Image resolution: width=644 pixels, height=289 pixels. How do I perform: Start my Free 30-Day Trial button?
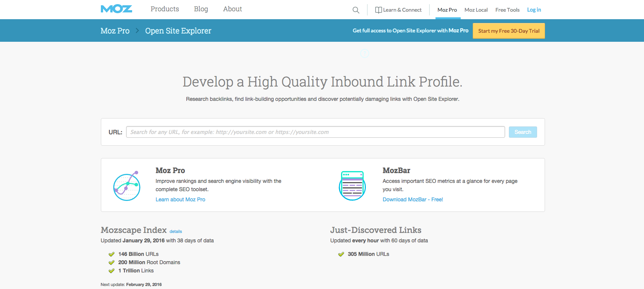(x=509, y=31)
